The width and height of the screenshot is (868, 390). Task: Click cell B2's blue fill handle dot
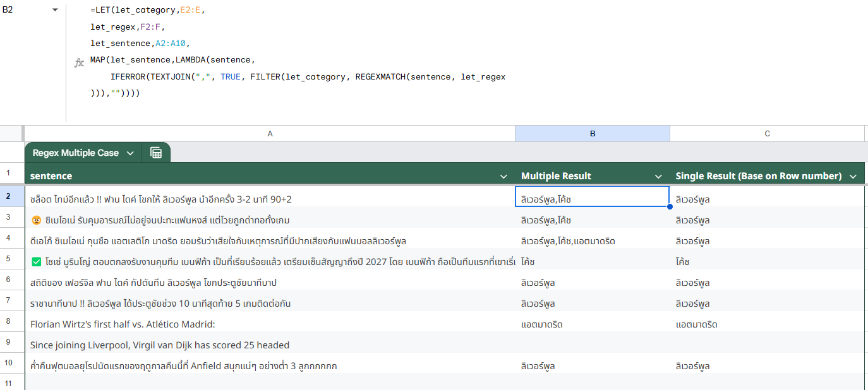[x=668, y=206]
